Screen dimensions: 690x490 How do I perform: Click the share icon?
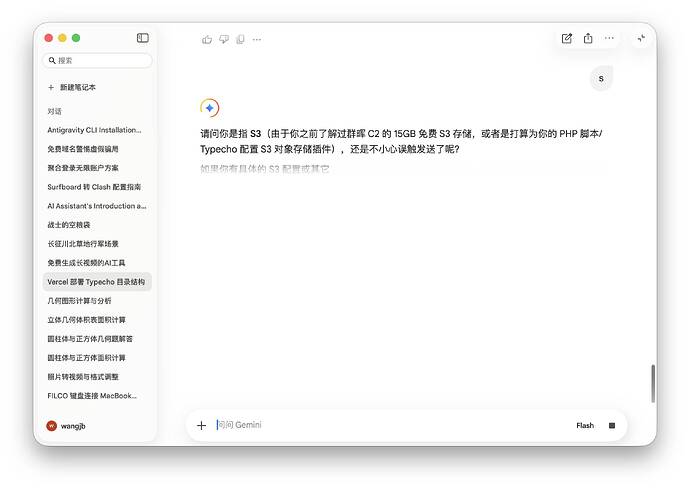point(588,38)
